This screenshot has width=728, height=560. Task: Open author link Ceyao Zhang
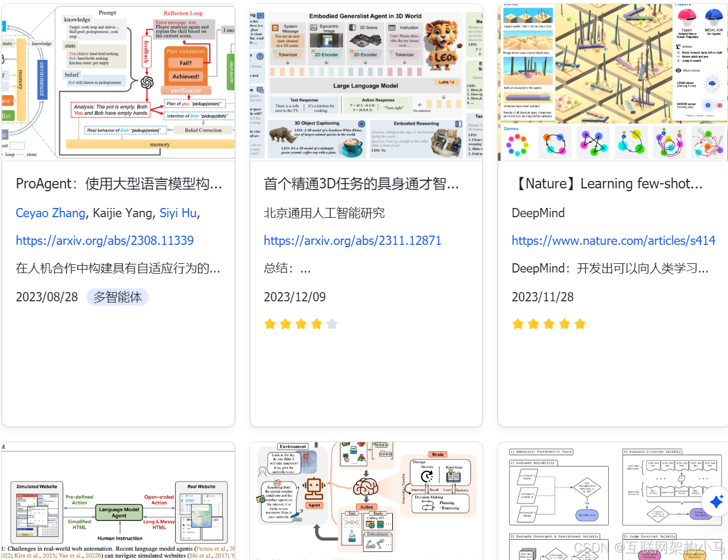click(x=51, y=213)
